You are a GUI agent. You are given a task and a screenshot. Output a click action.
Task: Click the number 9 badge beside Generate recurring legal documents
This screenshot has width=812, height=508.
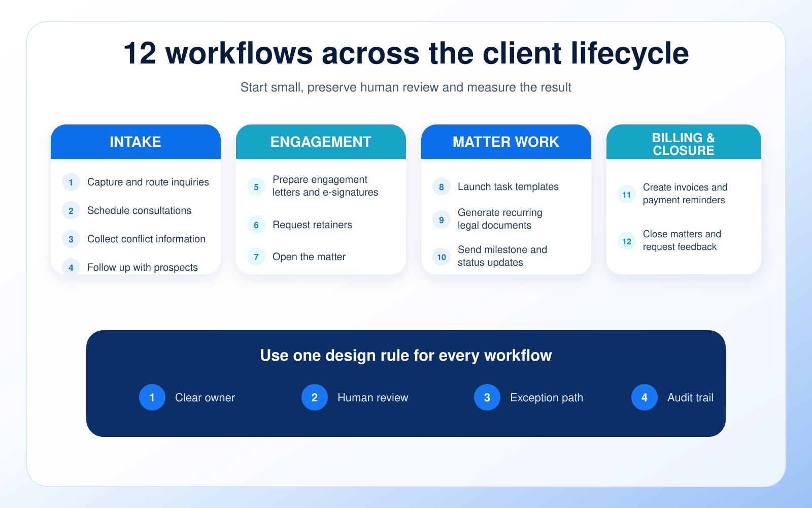pos(442,219)
